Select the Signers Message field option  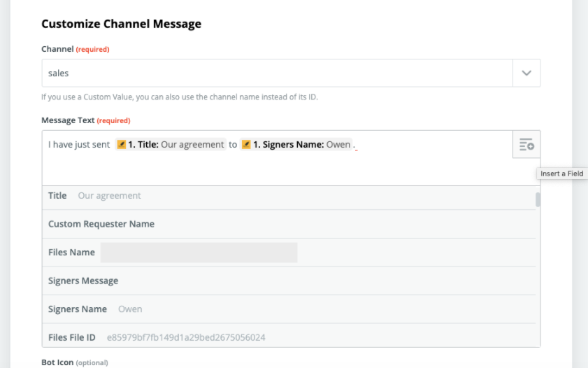[289, 281]
